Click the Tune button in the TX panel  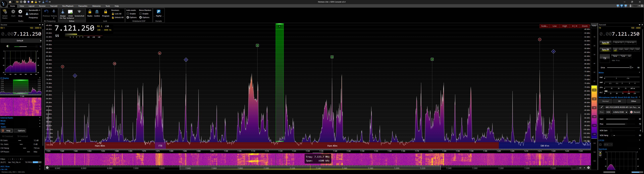[623, 56]
